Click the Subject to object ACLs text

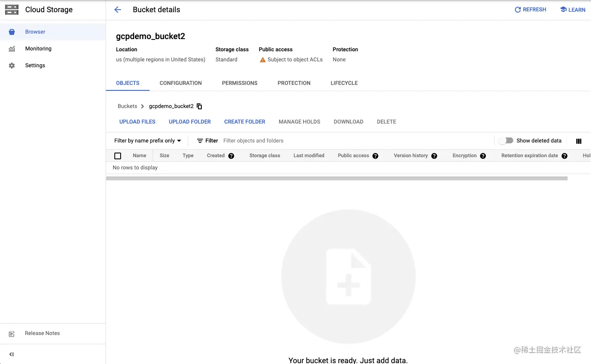[x=295, y=60]
